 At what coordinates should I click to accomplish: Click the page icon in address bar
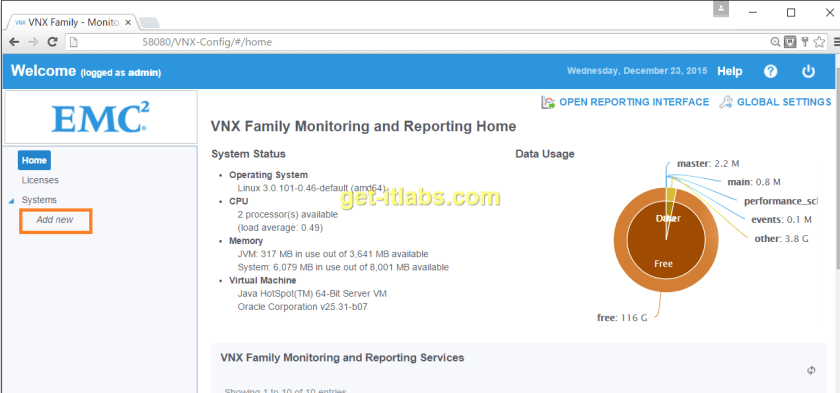click(74, 42)
